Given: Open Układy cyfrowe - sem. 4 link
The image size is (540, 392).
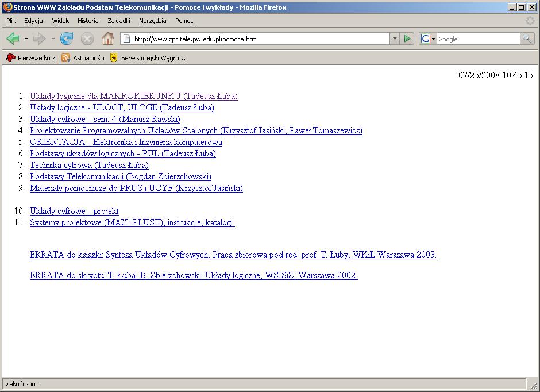Looking at the screenshot, I should tap(105, 119).
